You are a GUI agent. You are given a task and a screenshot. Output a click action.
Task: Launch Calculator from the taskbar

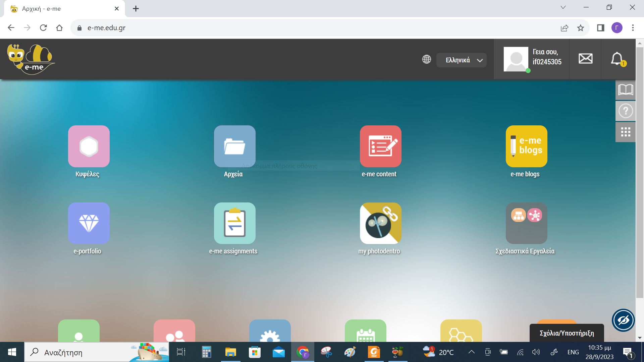coord(206,352)
